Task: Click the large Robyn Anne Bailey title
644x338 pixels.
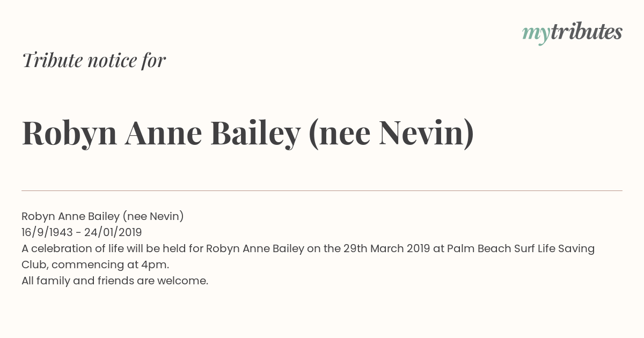Action: 248,133
